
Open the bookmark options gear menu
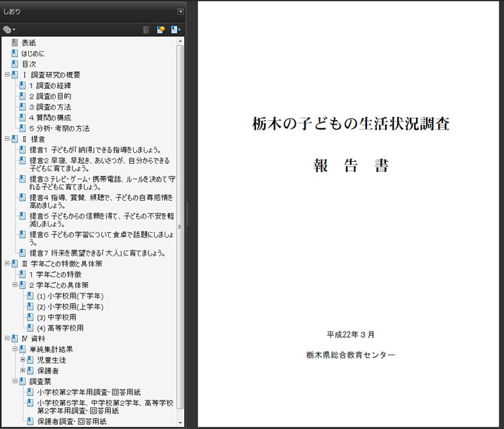[9, 30]
